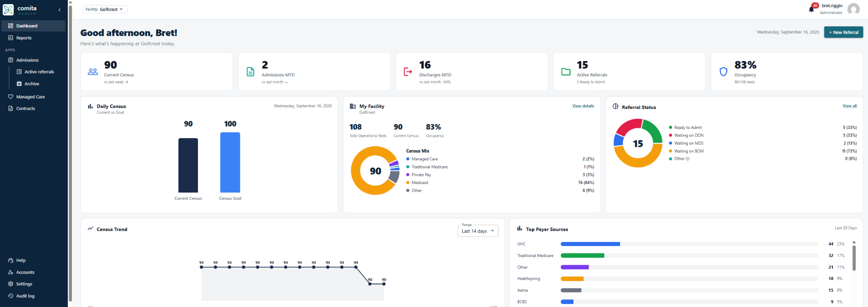Click the + New Referral button
The height and width of the screenshot is (307, 868).
click(x=843, y=32)
